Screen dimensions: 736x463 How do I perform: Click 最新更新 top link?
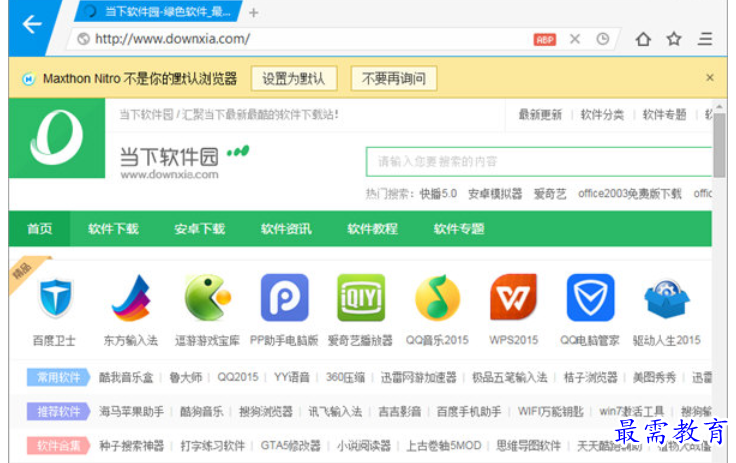click(x=540, y=115)
